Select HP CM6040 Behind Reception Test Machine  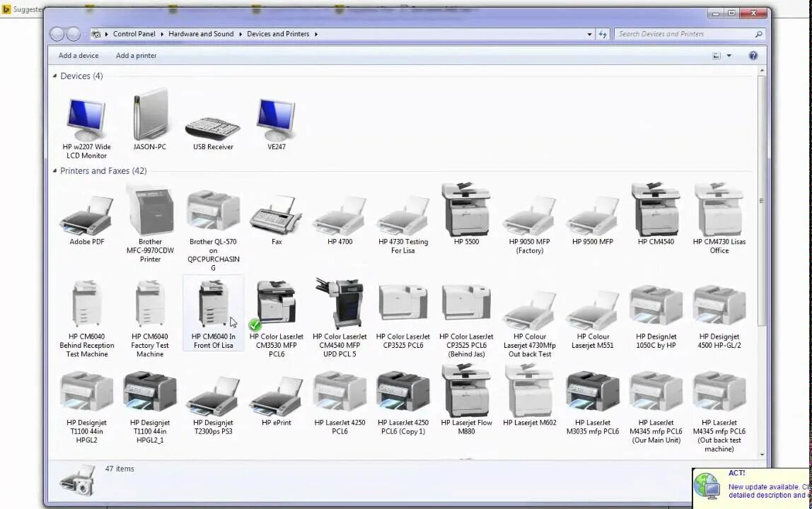86,318
